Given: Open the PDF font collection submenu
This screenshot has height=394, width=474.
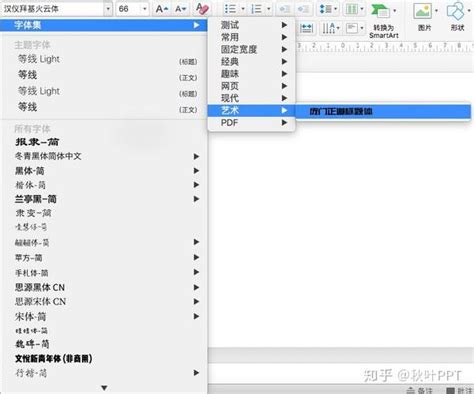Looking at the screenshot, I should pyautogui.click(x=251, y=123).
